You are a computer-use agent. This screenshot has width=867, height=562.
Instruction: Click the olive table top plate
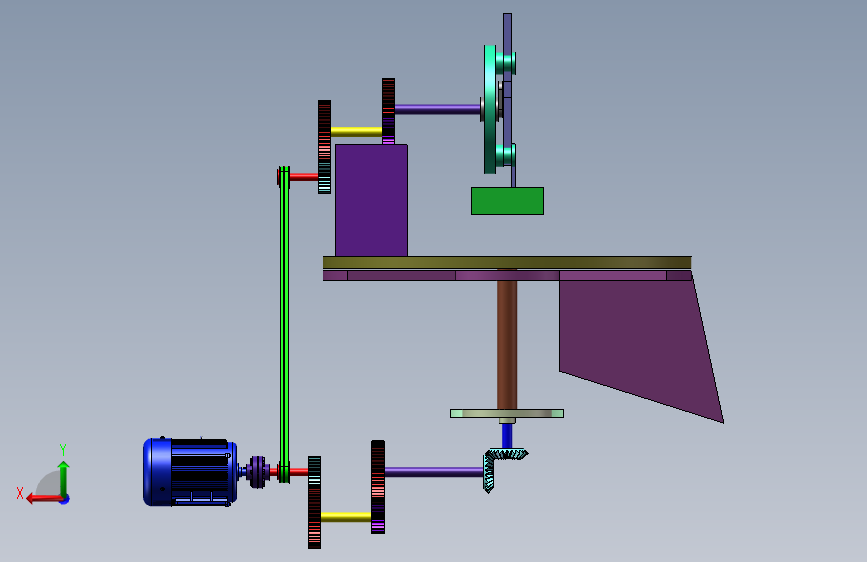click(x=507, y=262)
